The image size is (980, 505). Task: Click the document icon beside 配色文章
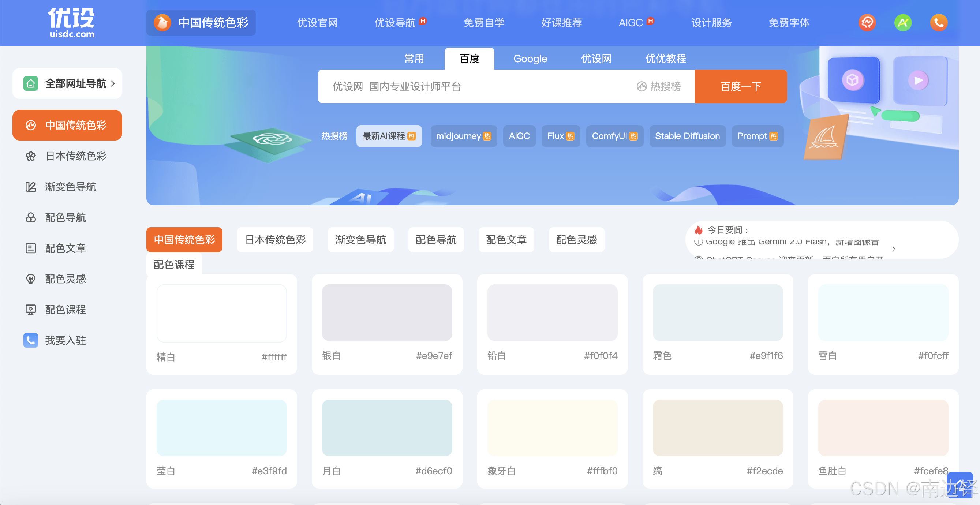point(30,248)
